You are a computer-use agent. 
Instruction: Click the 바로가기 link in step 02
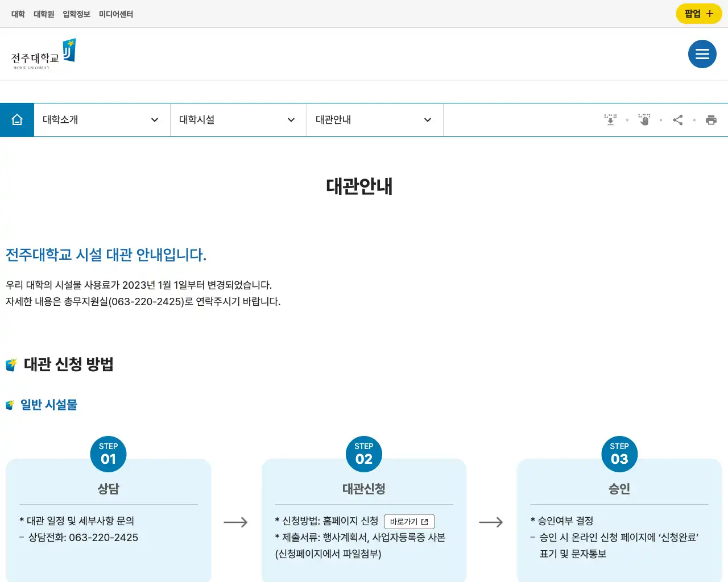[409, 522]
